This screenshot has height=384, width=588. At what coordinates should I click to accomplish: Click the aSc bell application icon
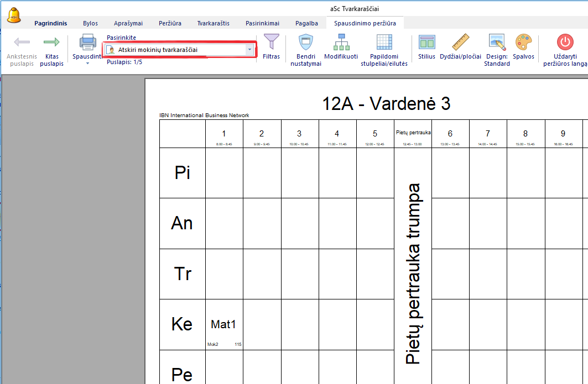pyautogui.click(x=14, y=15)
